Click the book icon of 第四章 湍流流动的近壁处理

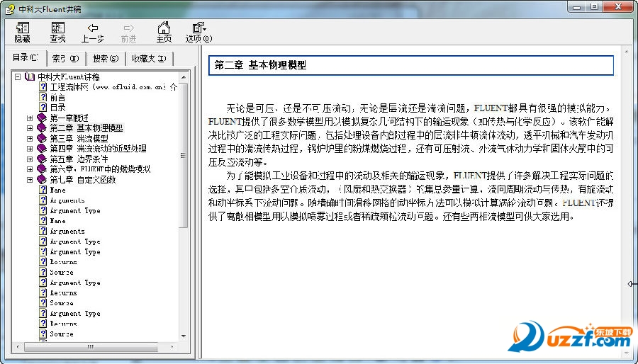(x=42, y=148)
